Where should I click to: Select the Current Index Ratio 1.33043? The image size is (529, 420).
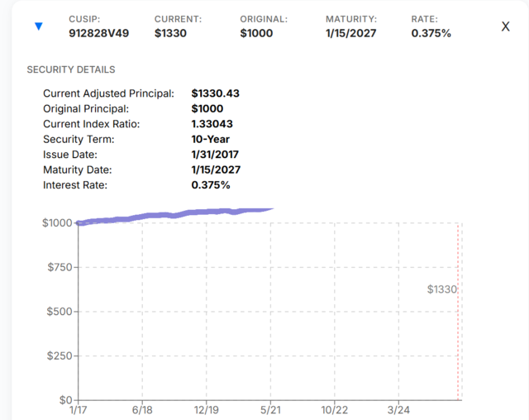coord(212,124)
